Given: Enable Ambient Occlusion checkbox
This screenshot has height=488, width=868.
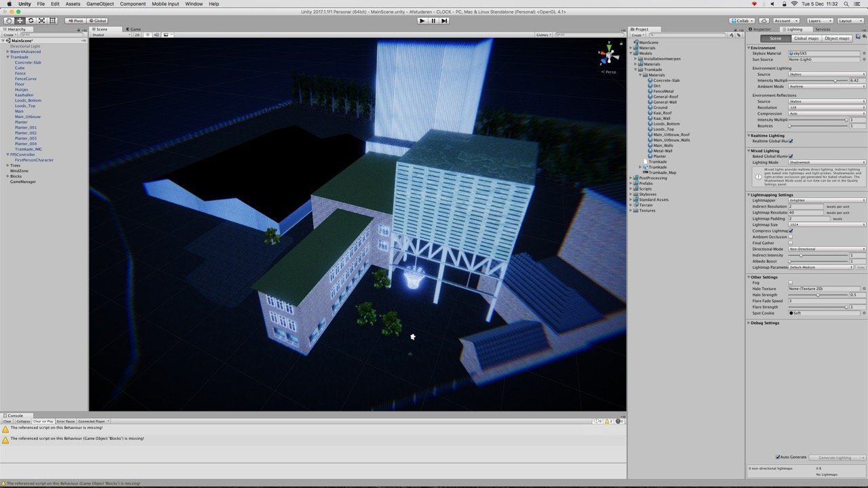Looking at the screenshot, I should (791, 237).
